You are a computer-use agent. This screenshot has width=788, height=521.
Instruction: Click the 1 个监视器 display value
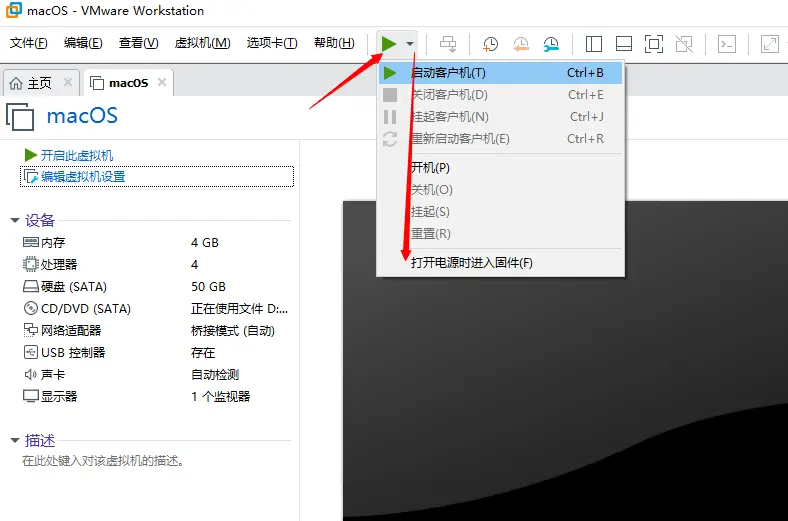[221, 396]
